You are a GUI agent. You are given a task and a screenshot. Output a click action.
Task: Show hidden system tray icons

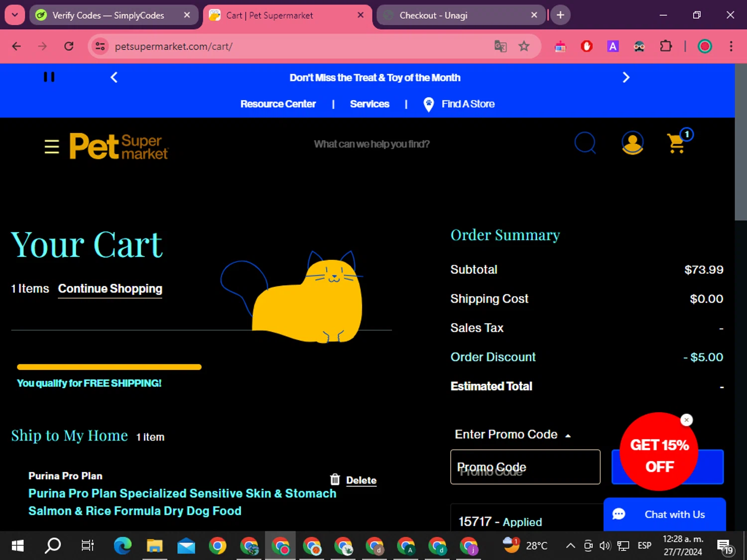point(571,546)
